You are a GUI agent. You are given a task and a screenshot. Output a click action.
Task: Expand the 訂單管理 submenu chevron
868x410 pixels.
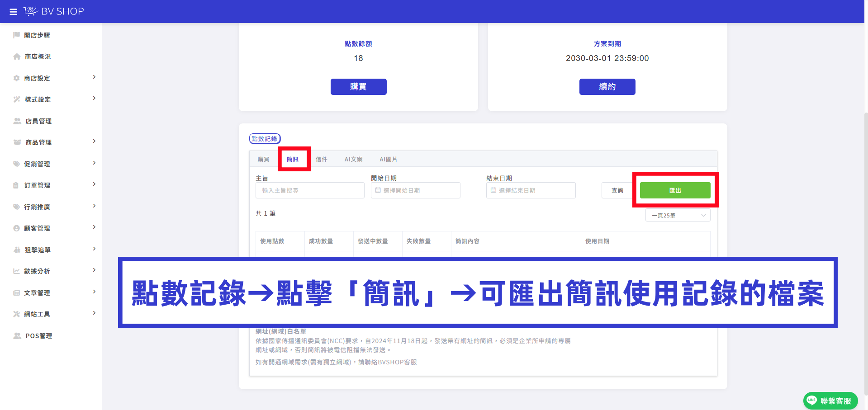(94, 184)
